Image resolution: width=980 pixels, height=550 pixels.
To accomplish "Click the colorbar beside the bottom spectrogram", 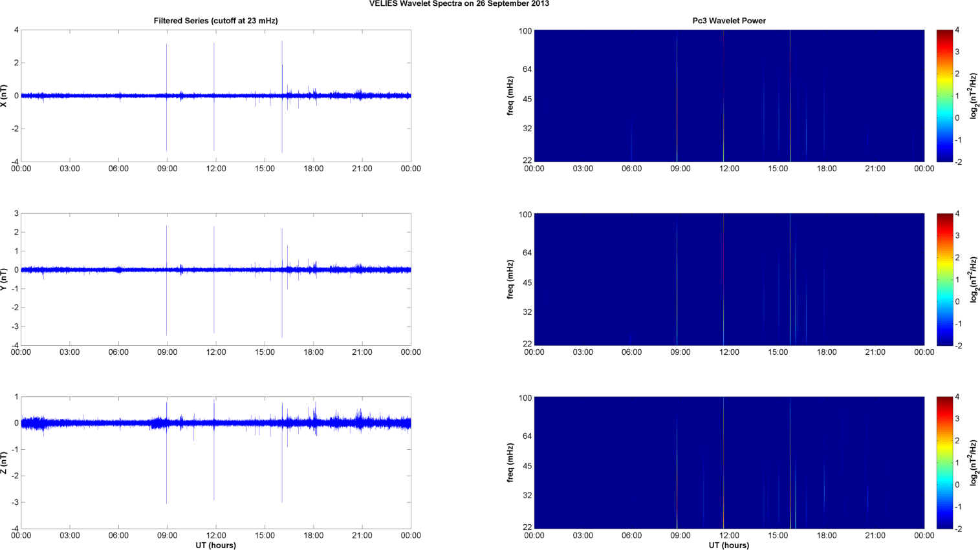I will [x=944, y=463].
